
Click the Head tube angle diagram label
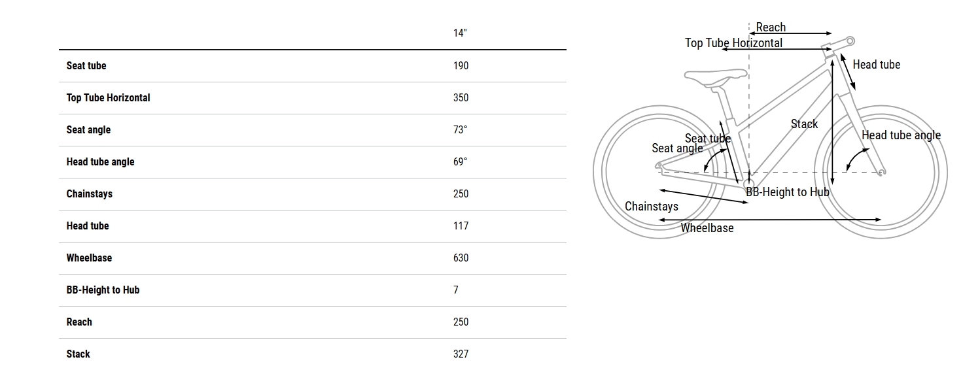[x=901, y=135]
